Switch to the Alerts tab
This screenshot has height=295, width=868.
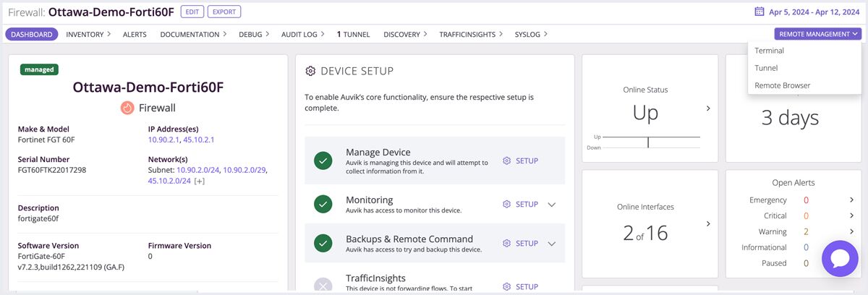[135, 34]
